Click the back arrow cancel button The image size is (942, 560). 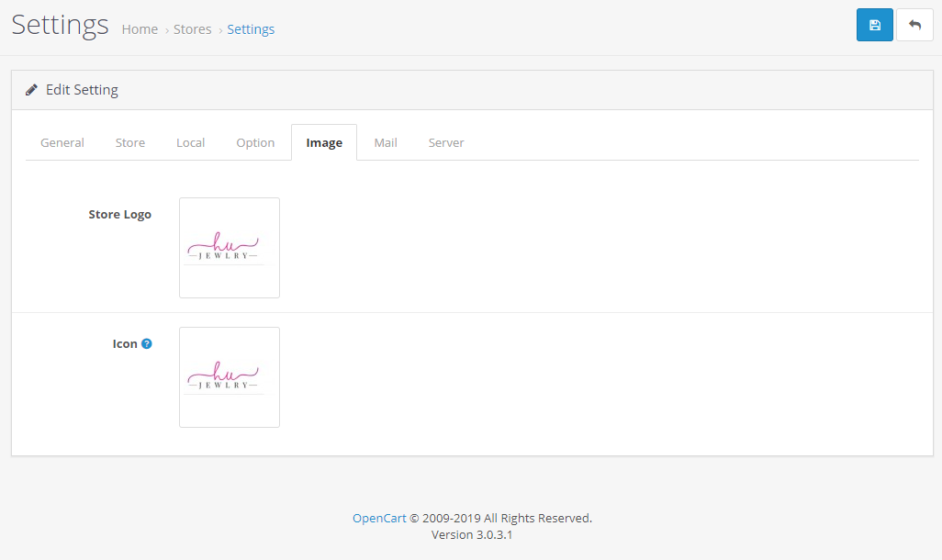(914, 25)
